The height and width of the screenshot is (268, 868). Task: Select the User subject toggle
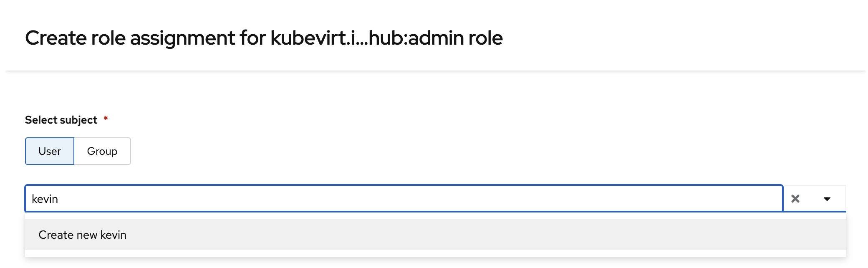(x=50, y=151)
